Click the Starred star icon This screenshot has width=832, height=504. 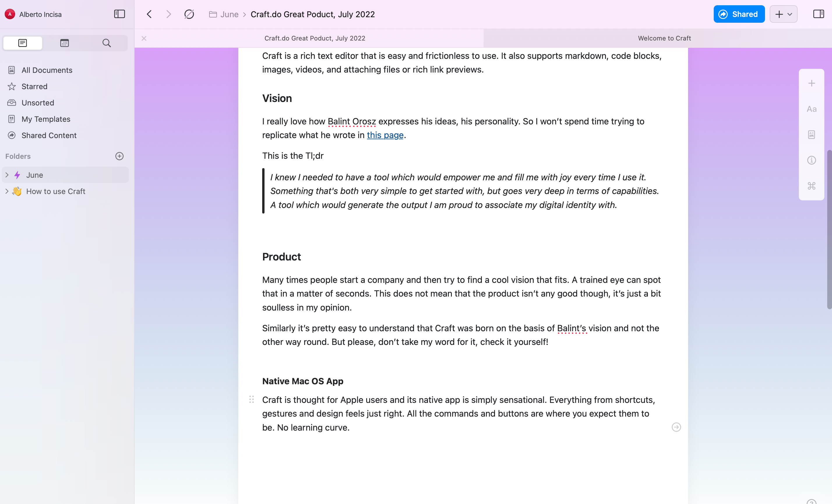pyautogui.click(x=11, y=87)
